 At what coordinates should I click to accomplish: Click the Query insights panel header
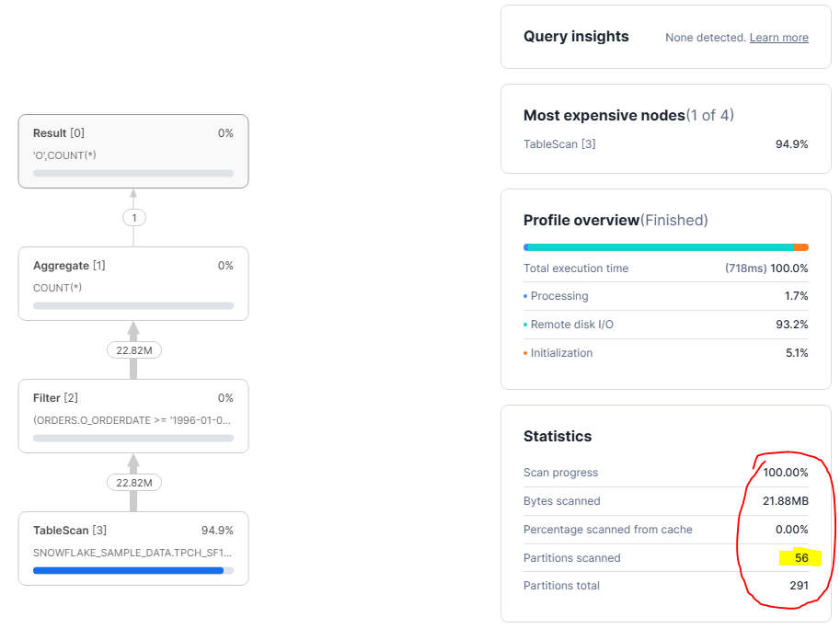[576, 37]
